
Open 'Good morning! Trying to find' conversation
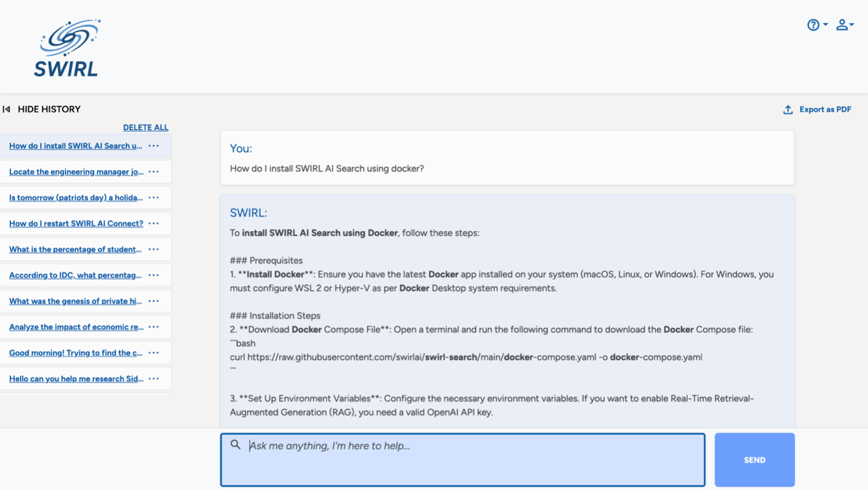point(76,353)
